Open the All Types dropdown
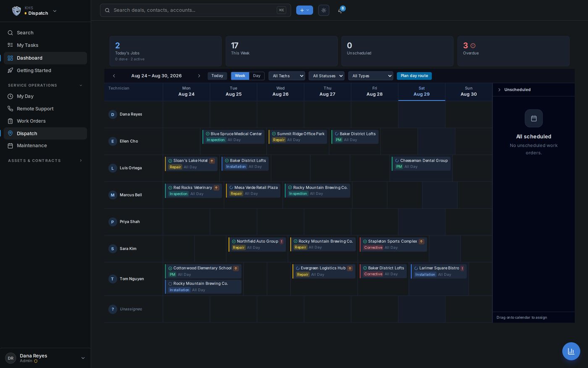The width and height of the screenshot is (588, 368). (x=371, y=76)
